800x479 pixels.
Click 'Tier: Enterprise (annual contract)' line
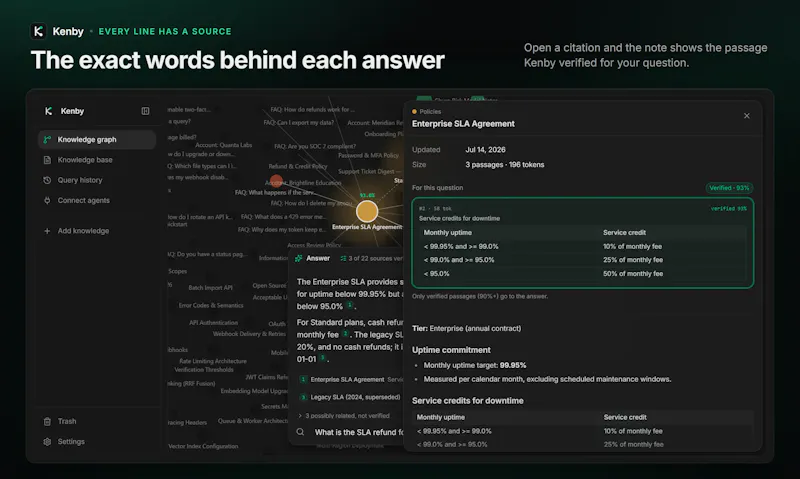click(466, 329)
